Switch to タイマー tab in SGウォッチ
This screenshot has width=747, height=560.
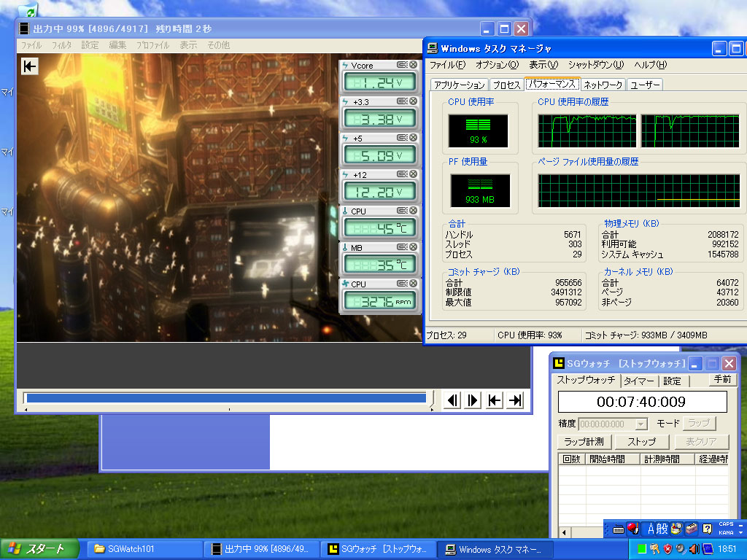pos(639,381)
